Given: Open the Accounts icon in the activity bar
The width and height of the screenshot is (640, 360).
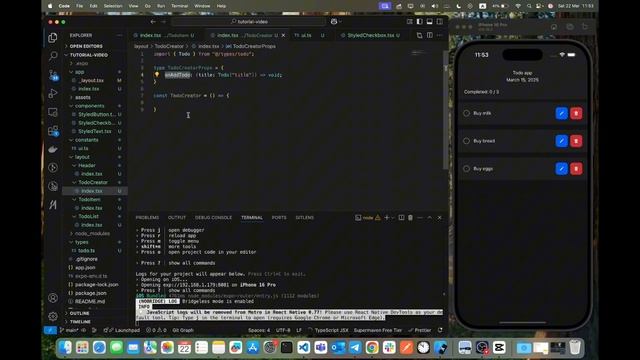Looking at the screenshot, I should 53,298.
